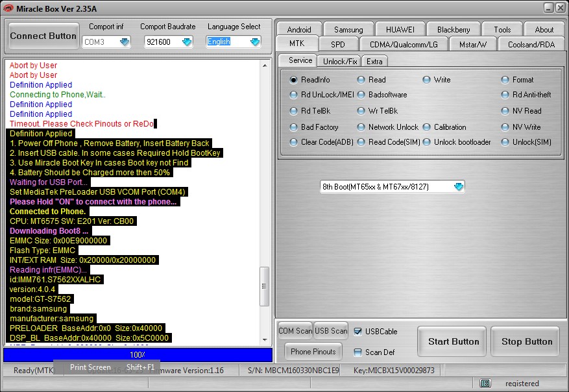Image resolution: width=569 pixels, height=392 pixels.
Task: Switch to the Unlock/Fix sub-tab
Action: (340, 62)
